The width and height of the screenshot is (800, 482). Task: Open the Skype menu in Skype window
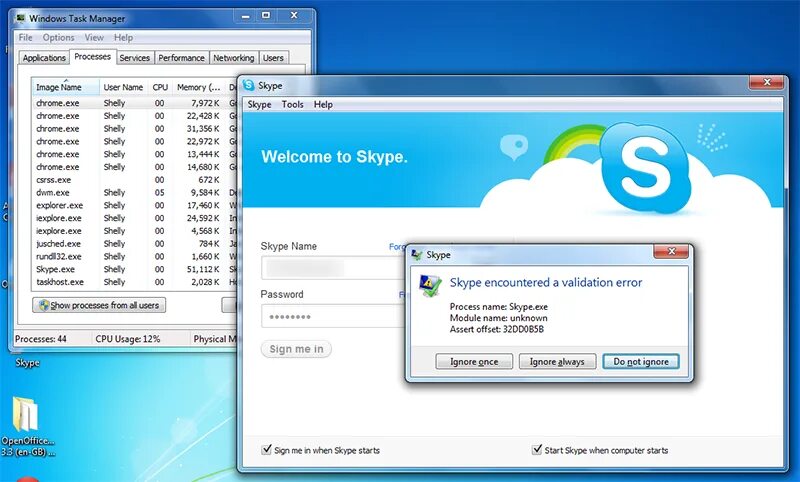coord(259,105)
